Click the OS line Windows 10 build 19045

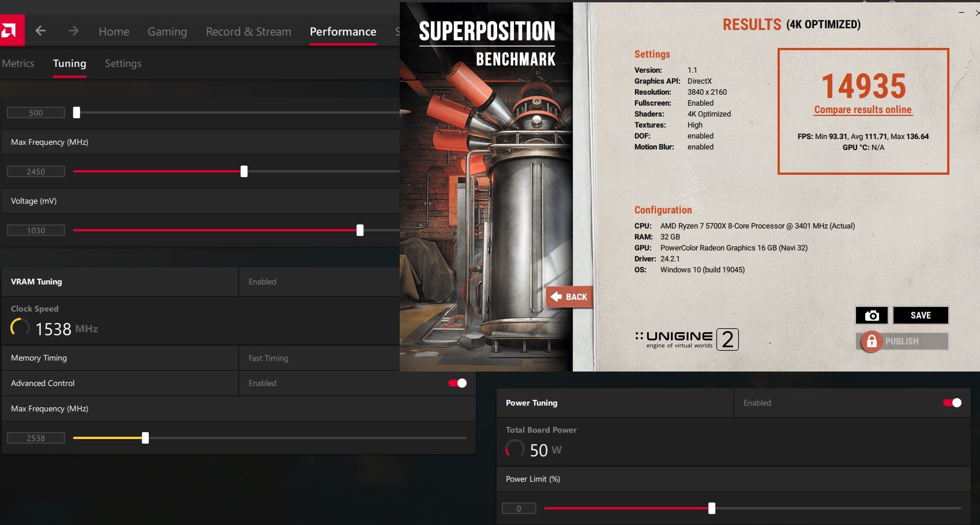coord(703,270)
